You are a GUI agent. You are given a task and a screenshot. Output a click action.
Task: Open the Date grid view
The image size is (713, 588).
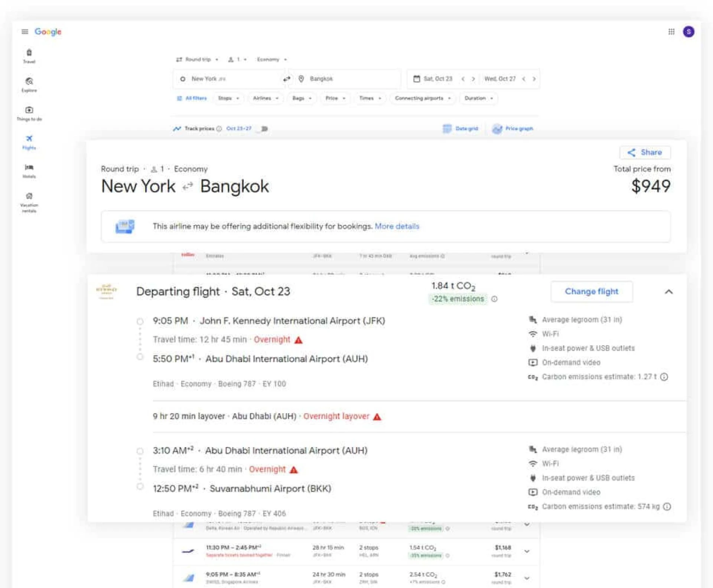pyautogui.click(x=460, y=129)
